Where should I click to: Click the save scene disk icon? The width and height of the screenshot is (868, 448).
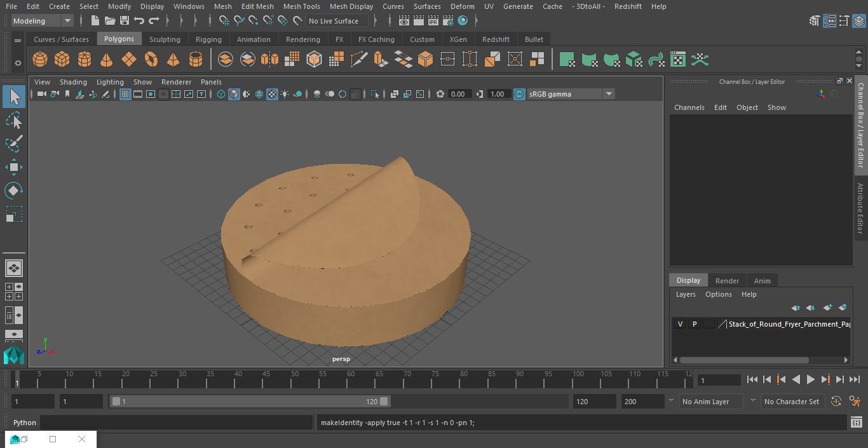[125, 21]
